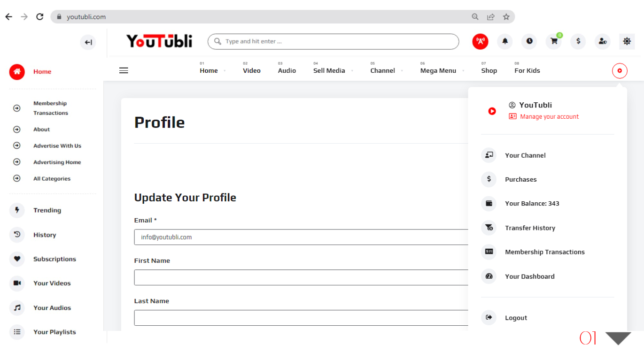This screenshot has width=644, height=360.
Task: Open Transfer History from dropdown
Action: pos(530,228)
